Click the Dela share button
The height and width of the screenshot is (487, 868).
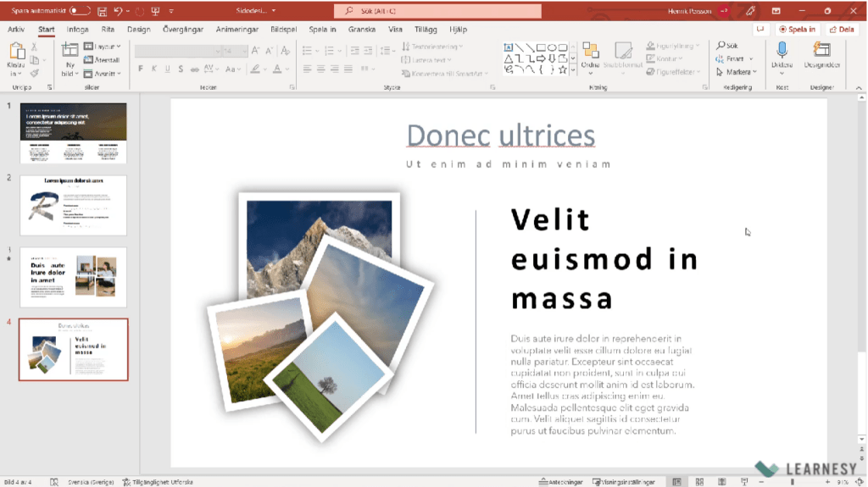click(842, 29)
